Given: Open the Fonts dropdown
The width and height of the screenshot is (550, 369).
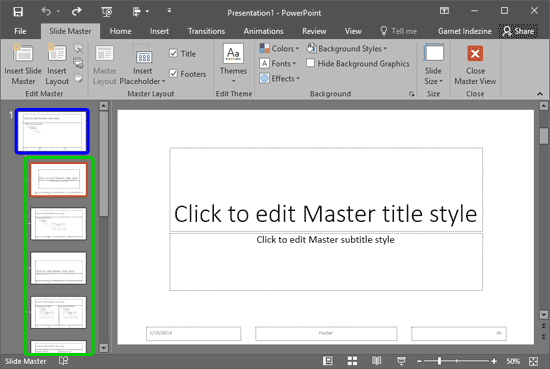Looking at the screenshot, I should tap(278, 63).
